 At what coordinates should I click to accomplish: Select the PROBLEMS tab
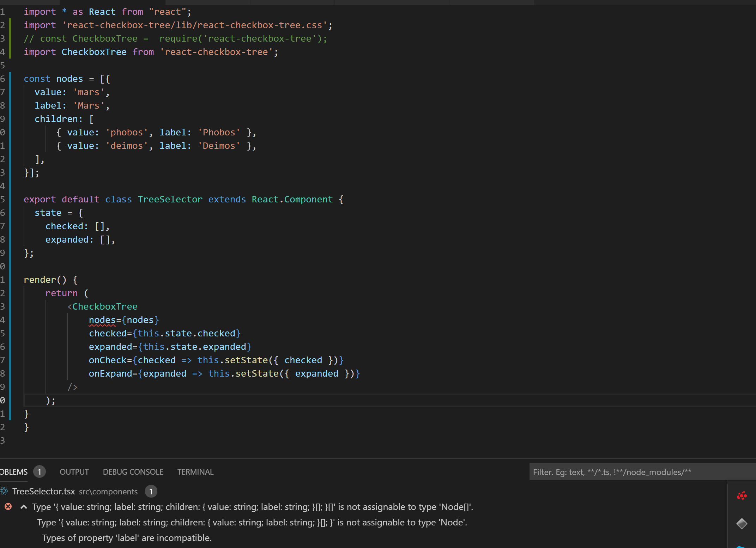13,471
